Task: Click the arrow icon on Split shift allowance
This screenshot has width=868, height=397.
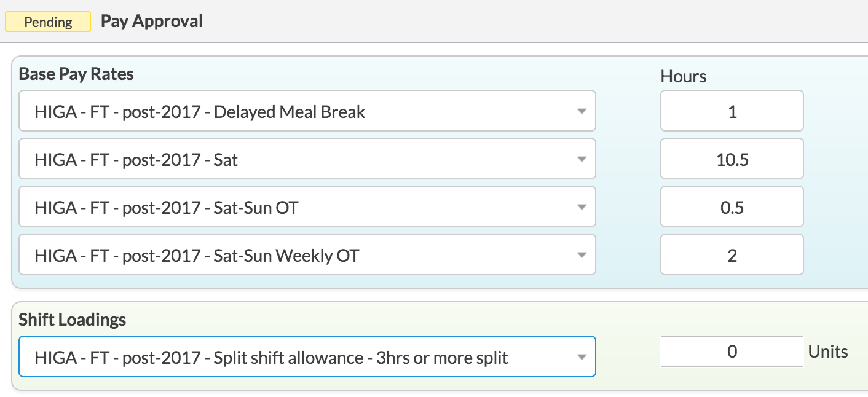Action: point(582,357)
